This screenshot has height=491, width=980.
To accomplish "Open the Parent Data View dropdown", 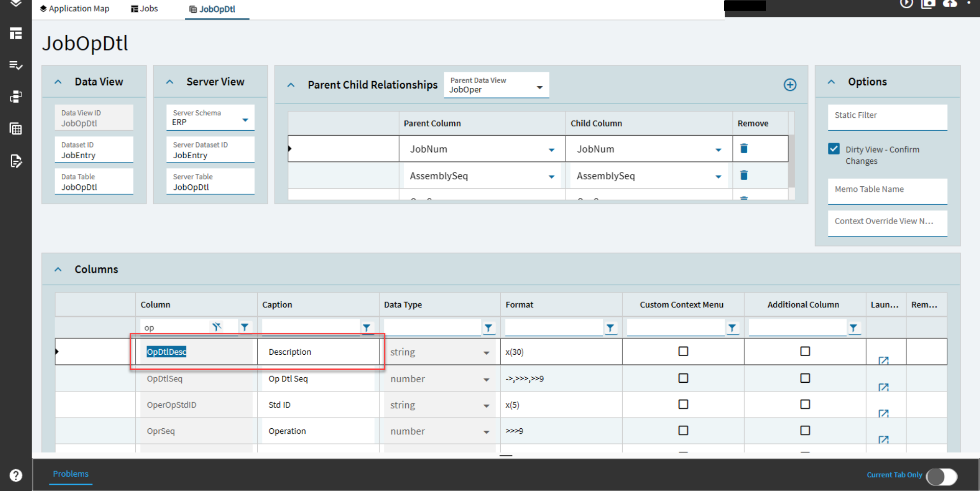I will pos(540,88).
